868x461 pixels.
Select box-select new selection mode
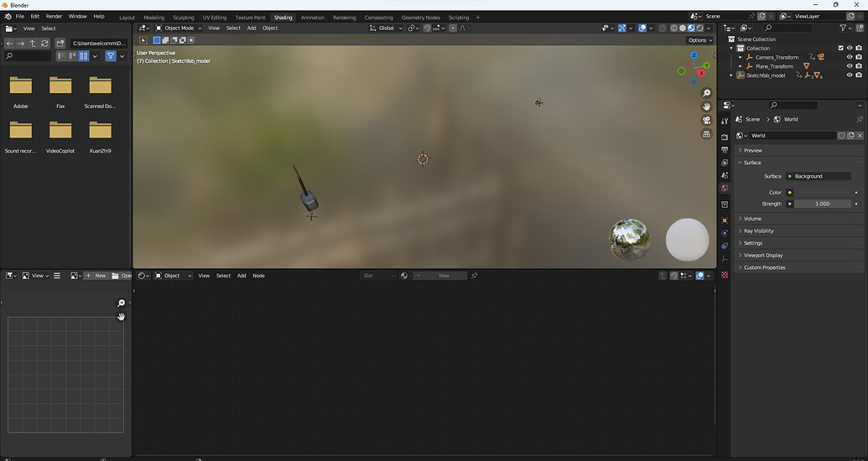pos(157,40)
